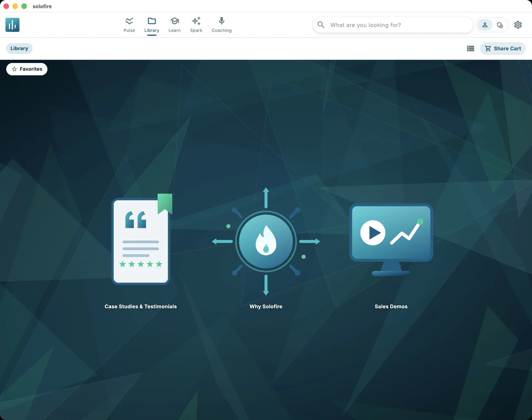Image resolution: width=532 pixels, height=420 pixels.
Task: Focus the 'What are you looking for?' field
Action: click(393, 25)
